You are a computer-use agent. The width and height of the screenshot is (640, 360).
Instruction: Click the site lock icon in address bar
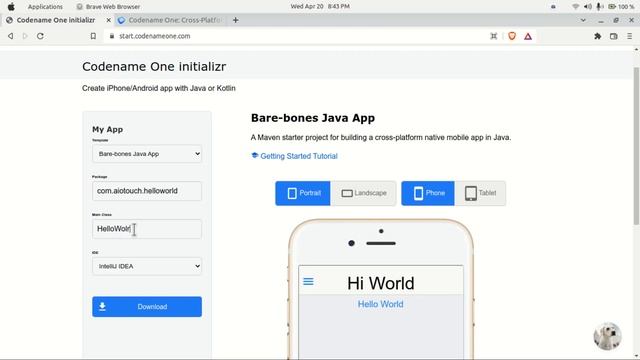coord(111,36)
